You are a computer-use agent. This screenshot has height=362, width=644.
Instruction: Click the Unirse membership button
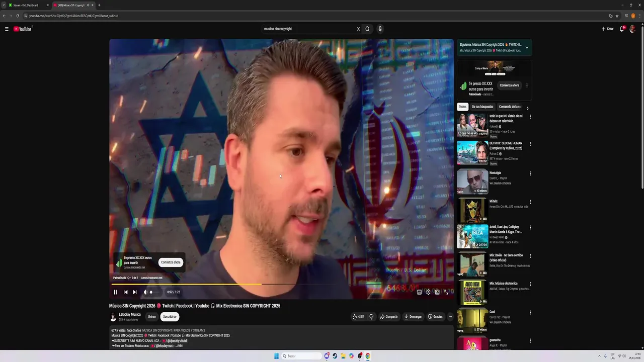pyautogui.click(x=152, y=317)
